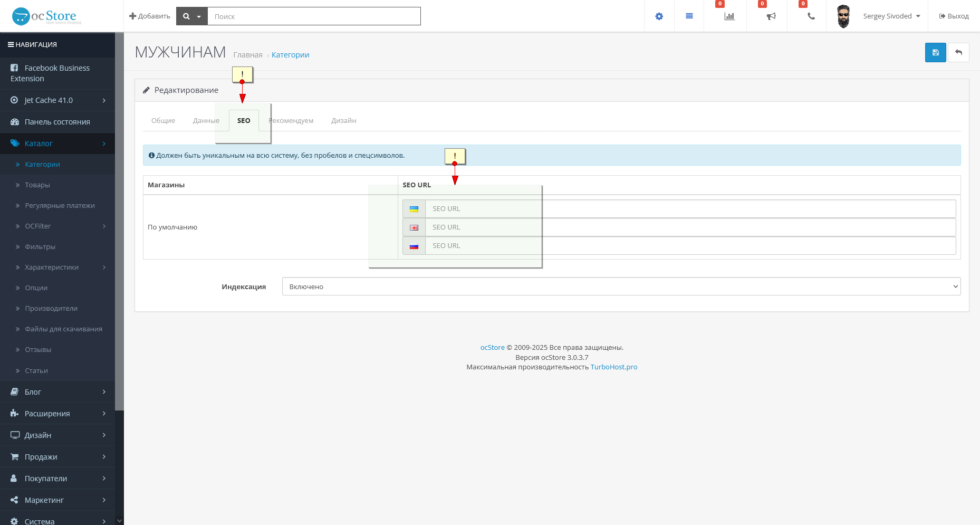Go back using the return arrow button
Screen dimensions: 980x525
coord(959,52)
